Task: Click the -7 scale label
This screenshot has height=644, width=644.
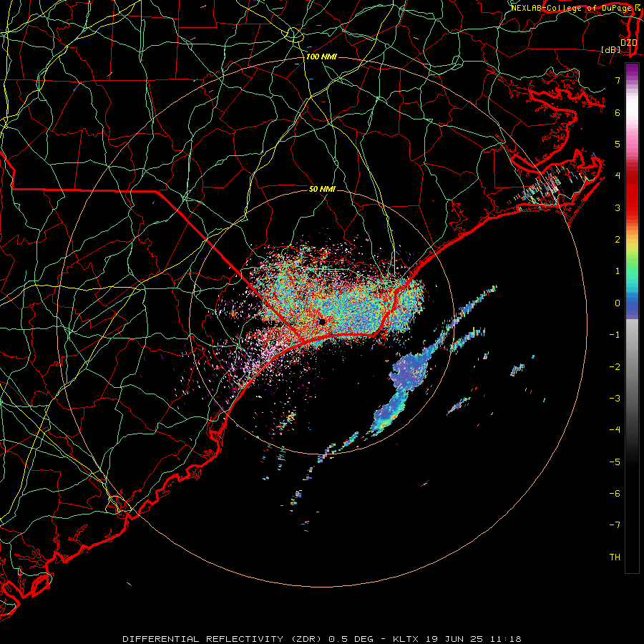Action: point(615,525)
